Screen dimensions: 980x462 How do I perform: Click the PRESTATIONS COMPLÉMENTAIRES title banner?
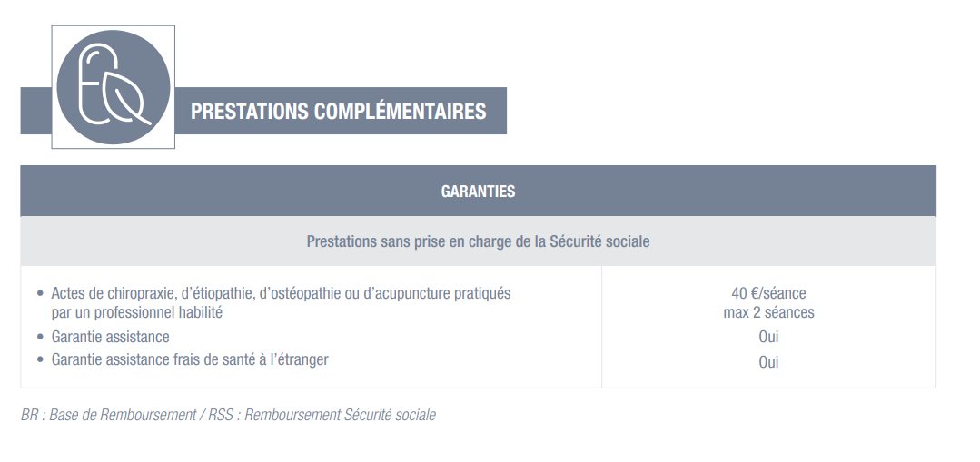click(339, 112)
